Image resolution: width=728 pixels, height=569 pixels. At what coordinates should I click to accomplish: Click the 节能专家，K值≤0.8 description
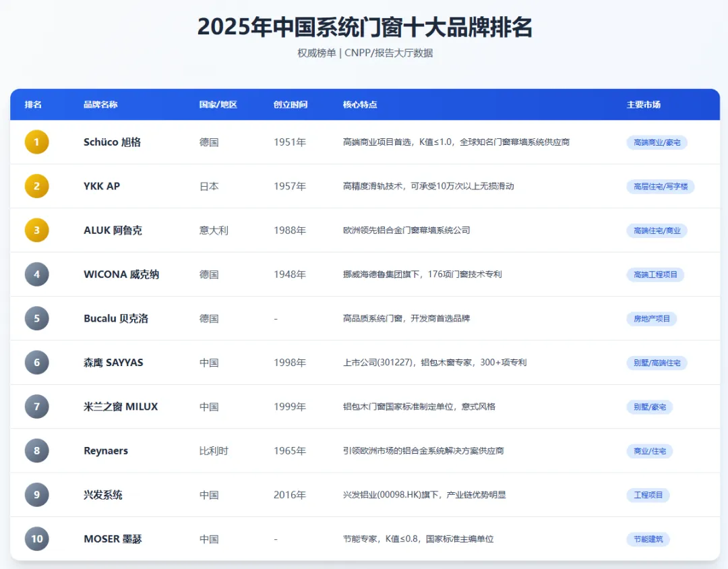419,539
